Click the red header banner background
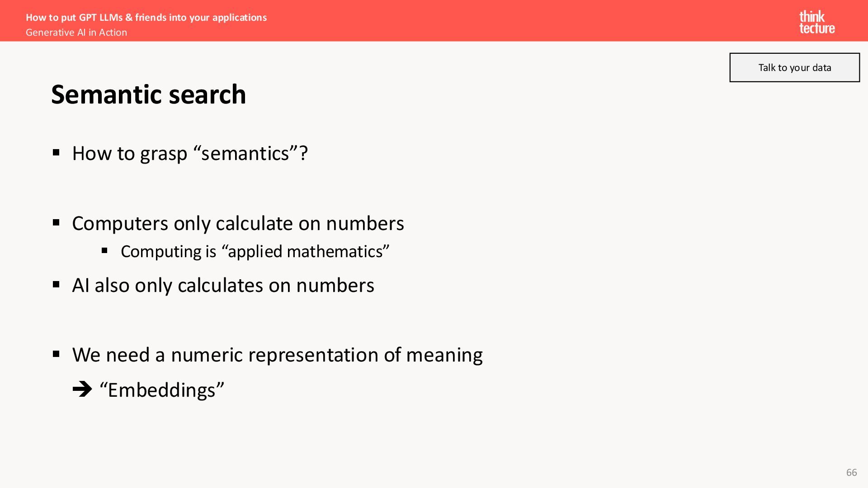The image size is (868, 488). pos(497,20)
